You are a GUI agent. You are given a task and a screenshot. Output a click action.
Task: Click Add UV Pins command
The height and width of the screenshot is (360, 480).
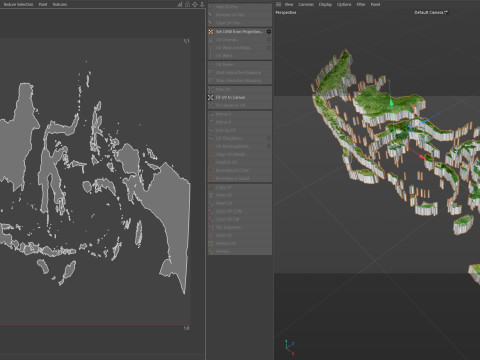(x=240, y=7)
